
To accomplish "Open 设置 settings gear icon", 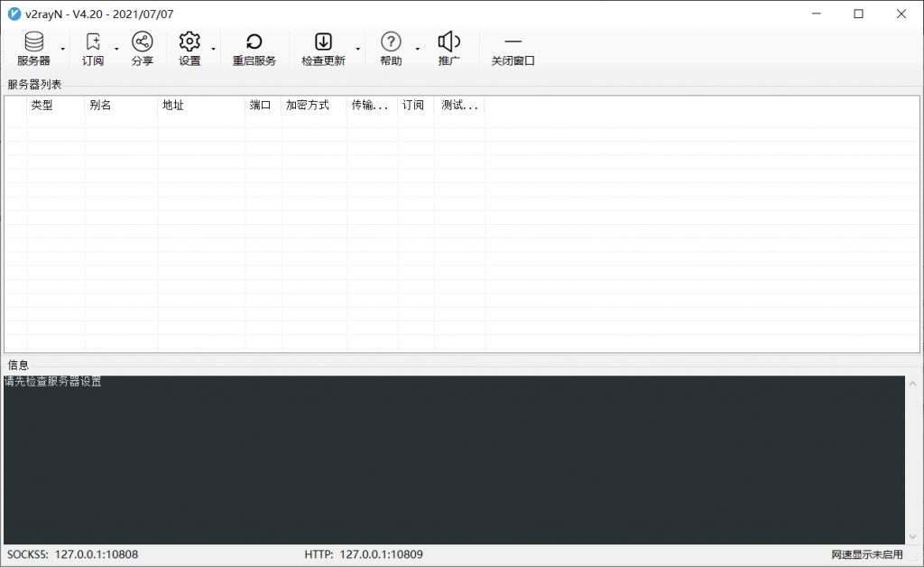I will pyautogui.click(x=189, y=42).
